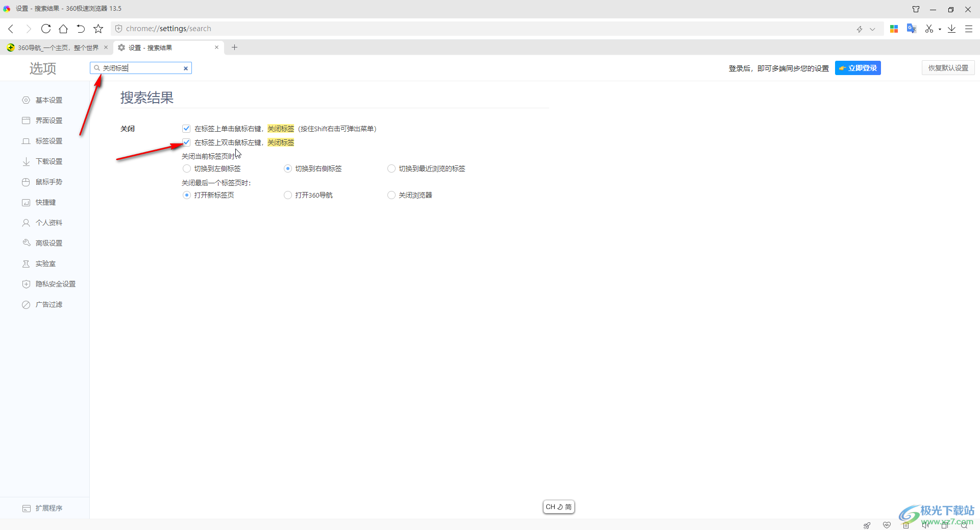Image resolution: width=980 pixels, height=530 pixels.
Task: Click 恢复默认设置 restore defaults button
Action: [948, 68]
